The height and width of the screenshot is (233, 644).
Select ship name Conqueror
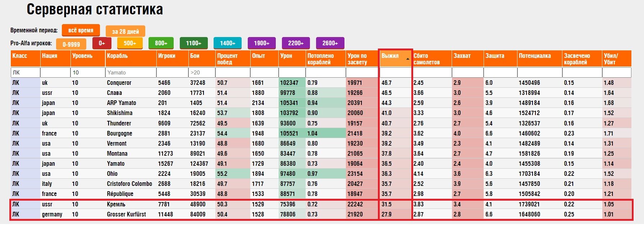pos(119,83)
